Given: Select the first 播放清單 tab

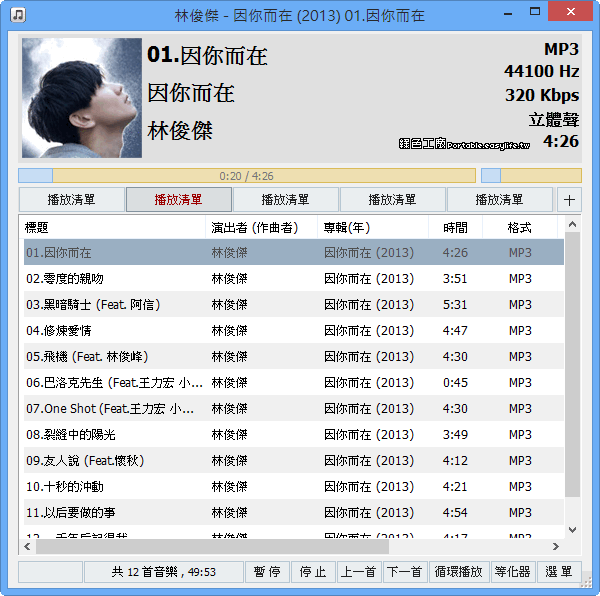Looking at the screenshot, I should [71, 199].
